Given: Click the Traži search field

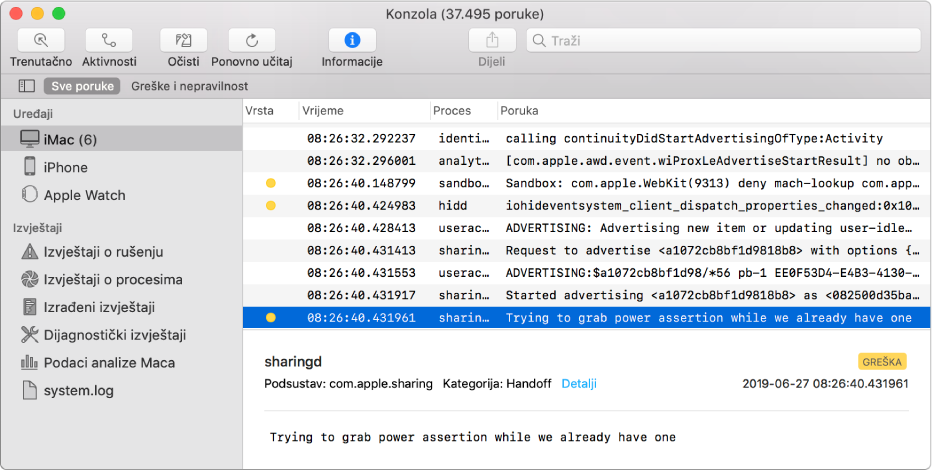Looking at the screenshot, I should click(x=724, y=40).
